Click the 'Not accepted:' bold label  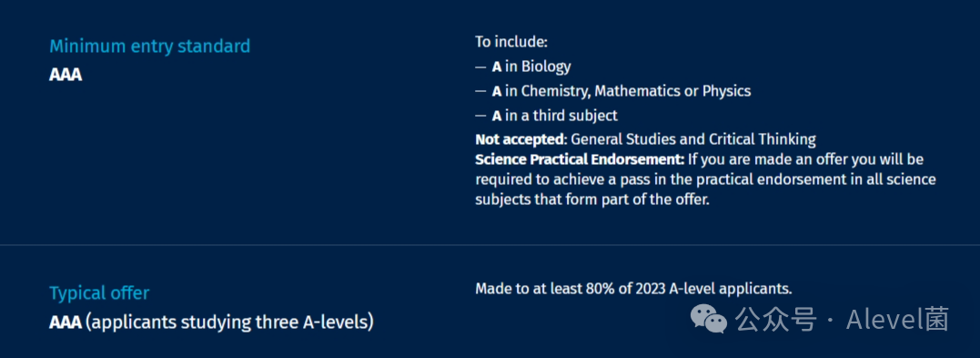[x=521, y=139]
